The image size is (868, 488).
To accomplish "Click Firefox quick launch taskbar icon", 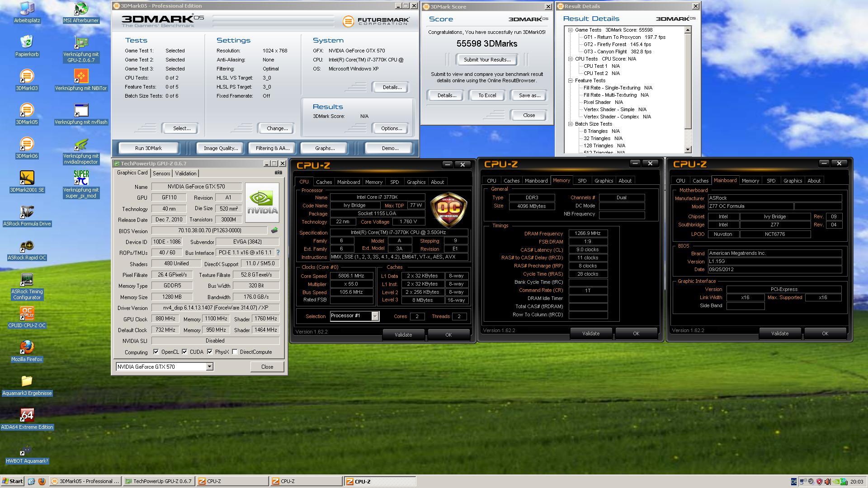I will click(x=42, y=481).
